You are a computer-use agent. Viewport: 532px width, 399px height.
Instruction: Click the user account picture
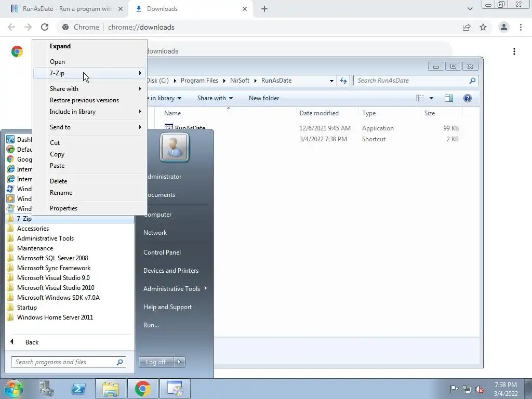pos(175,147)
